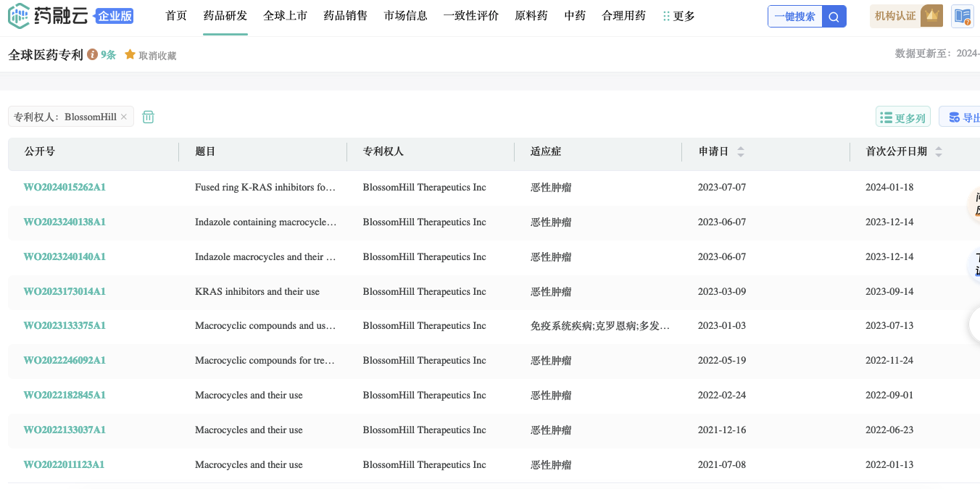
Task: Select the 合理用药 tab
Action: click(624, 16)
